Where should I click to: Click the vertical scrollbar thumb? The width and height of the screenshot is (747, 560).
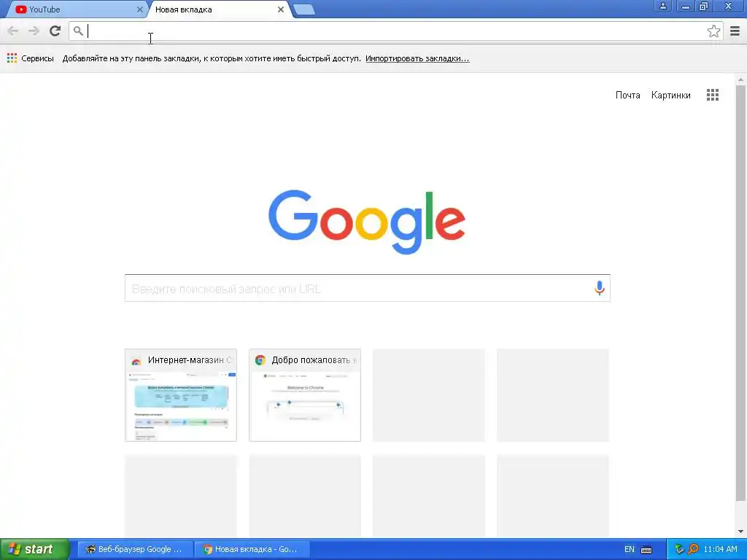[740, 293]
